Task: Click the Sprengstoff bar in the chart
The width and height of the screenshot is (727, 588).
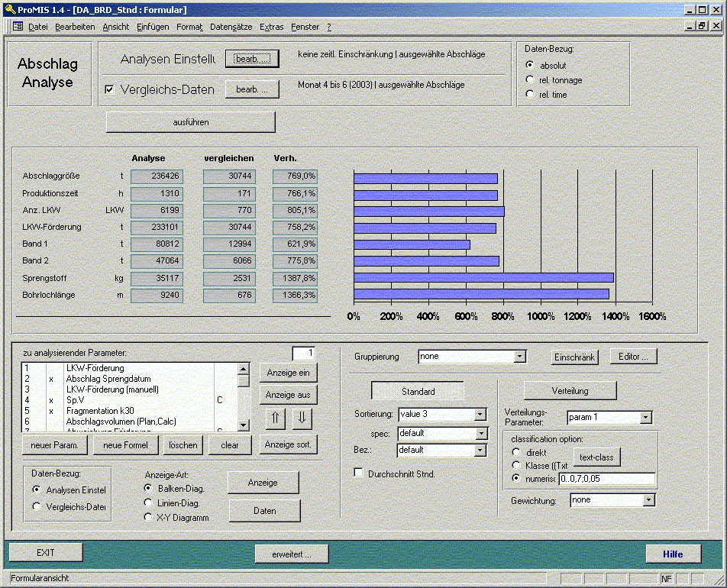Action: 483,278
